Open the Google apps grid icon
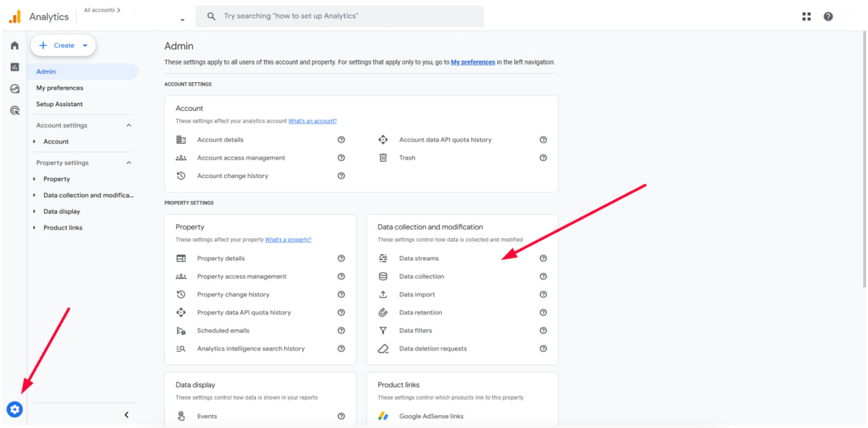 coord(806,16)
